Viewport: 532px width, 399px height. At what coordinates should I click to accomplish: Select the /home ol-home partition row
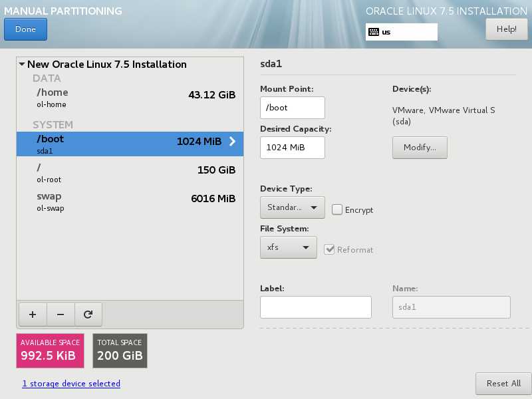130,98
